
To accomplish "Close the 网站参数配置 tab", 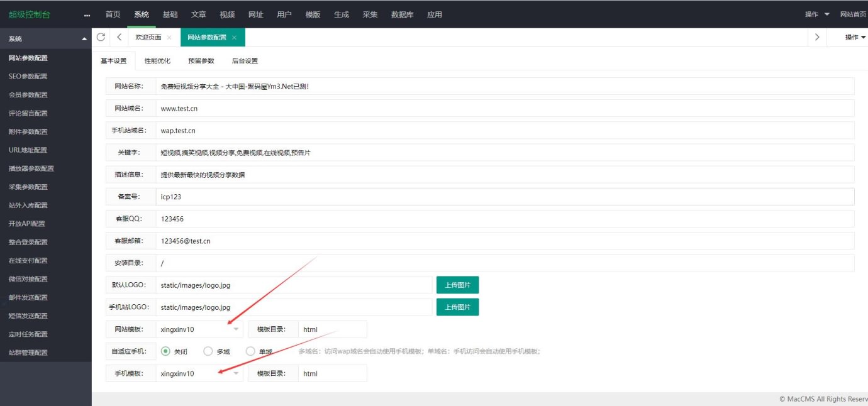I will click(234, 38).
